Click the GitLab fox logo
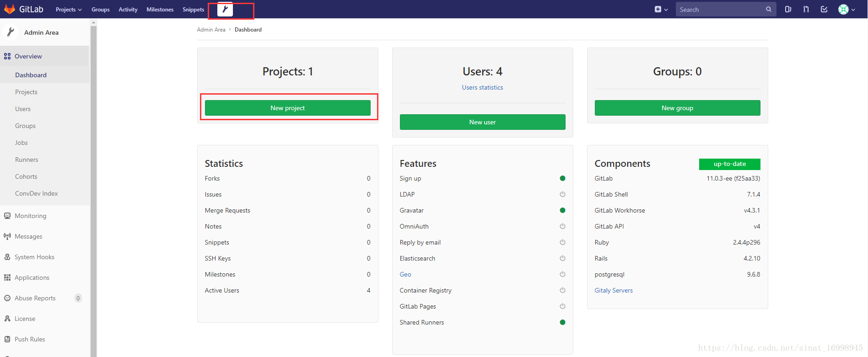Image resolution: width=868 pixels, height=357 pixels. (9, 9)
